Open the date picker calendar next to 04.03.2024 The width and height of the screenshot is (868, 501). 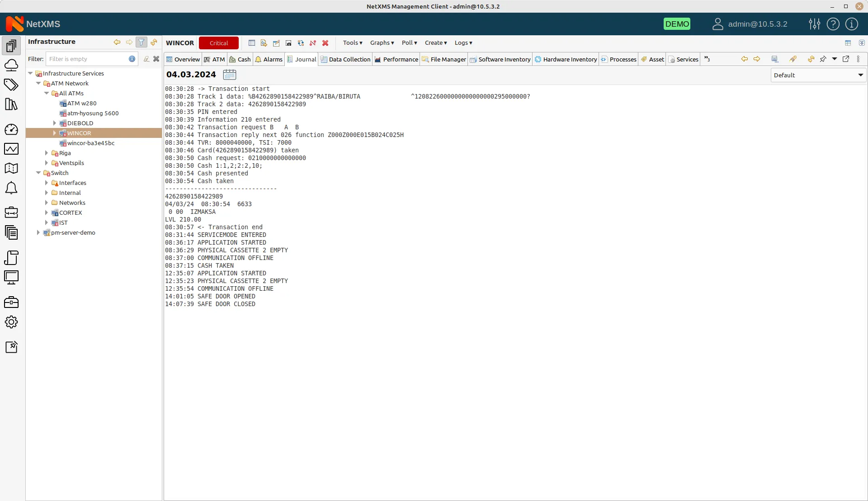(230, 75)
